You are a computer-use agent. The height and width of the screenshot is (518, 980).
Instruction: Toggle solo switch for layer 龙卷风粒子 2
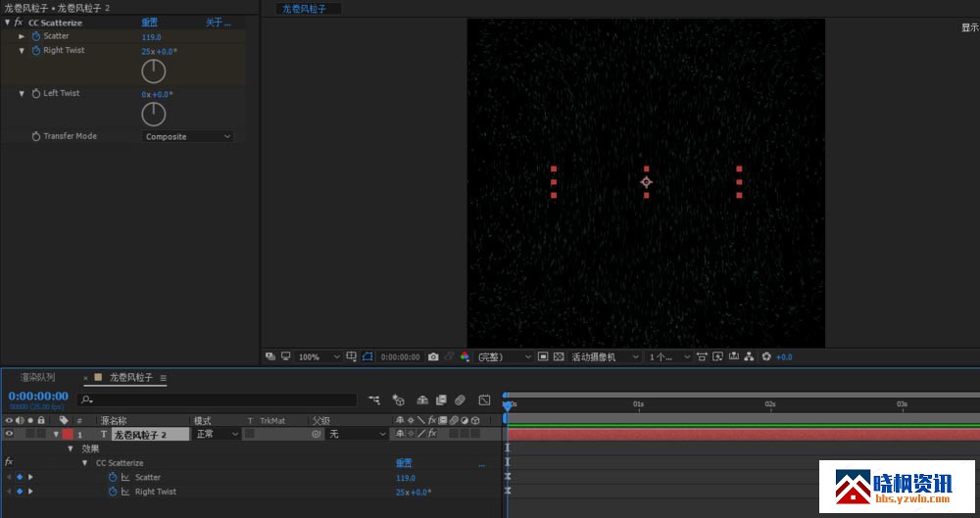[30, 434]
